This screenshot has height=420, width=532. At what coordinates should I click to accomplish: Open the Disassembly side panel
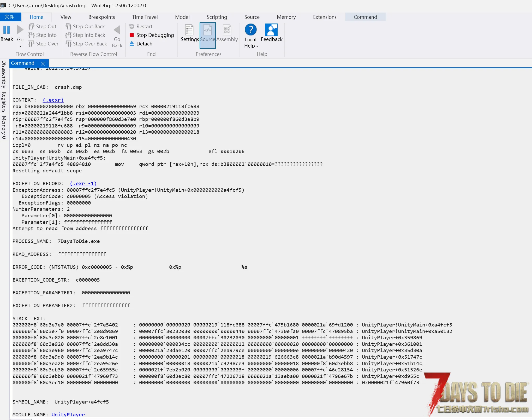coord(4,74)
